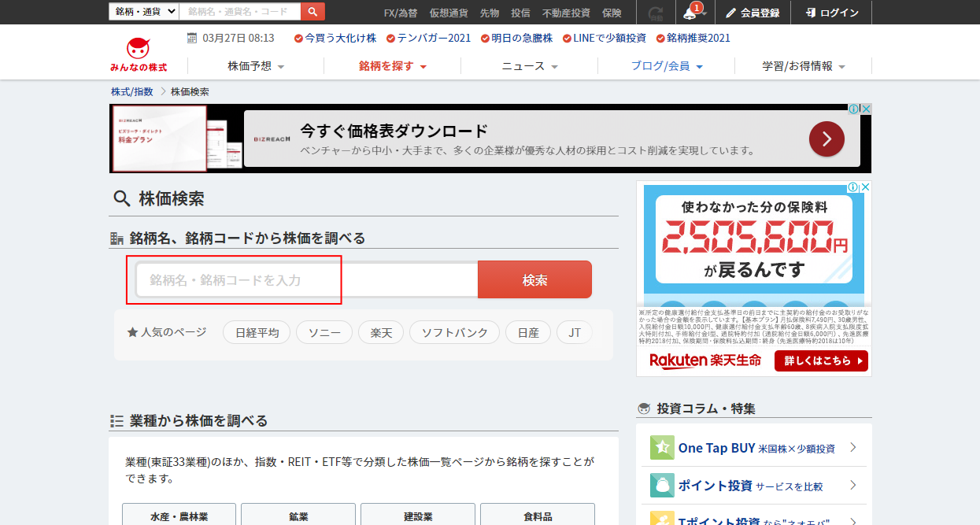The width and height of the screenshot is (980, 525).
Task: Open FX/為替 in top menu
Action: [x=401, y=13]
